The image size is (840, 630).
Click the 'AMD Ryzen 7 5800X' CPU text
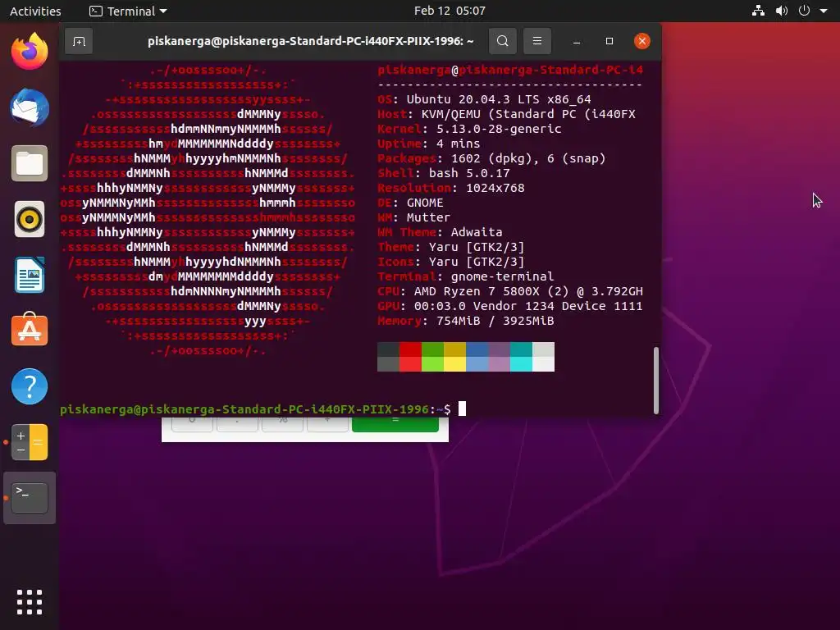[477, 291]
